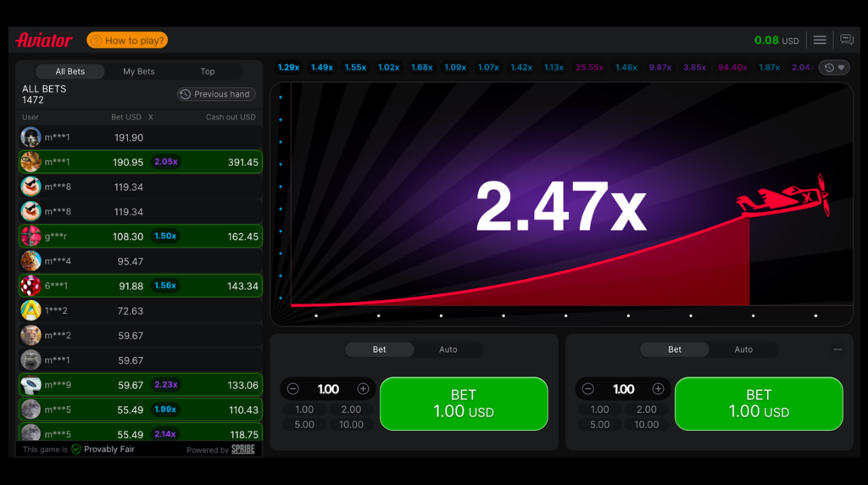868x485 pixels.
Task: Remove second bet panel with dash icon
Action: pos(837,349)
